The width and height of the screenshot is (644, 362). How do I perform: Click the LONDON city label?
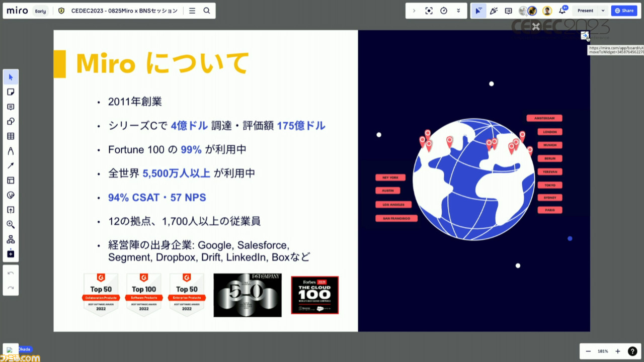pyautogui.click(x=550, y=132)
